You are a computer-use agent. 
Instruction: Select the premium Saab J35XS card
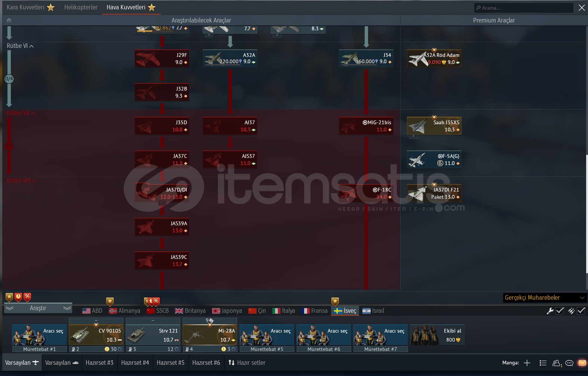point(434,126)
